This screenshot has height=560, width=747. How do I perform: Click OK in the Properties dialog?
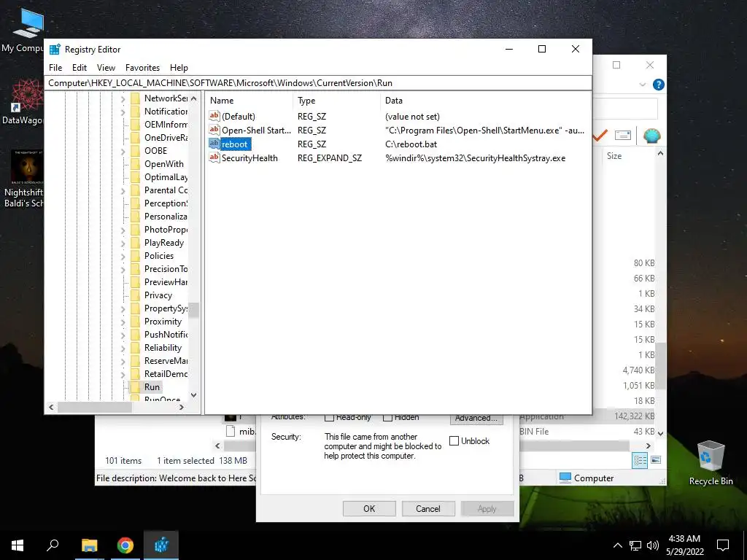coord(369,508)
